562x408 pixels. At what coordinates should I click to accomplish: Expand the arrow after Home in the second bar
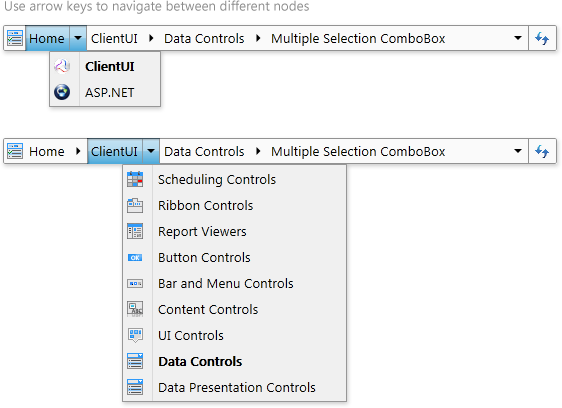[x=78, y=151]
